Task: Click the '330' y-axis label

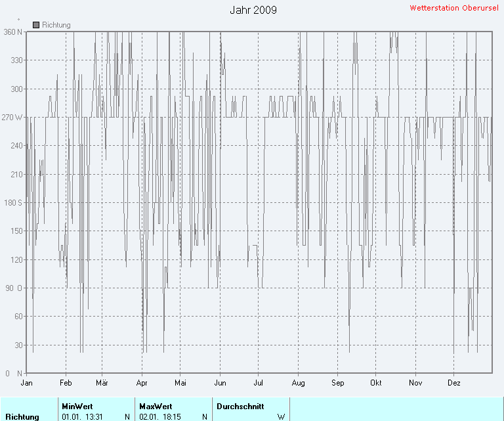Action: (16, 60)
